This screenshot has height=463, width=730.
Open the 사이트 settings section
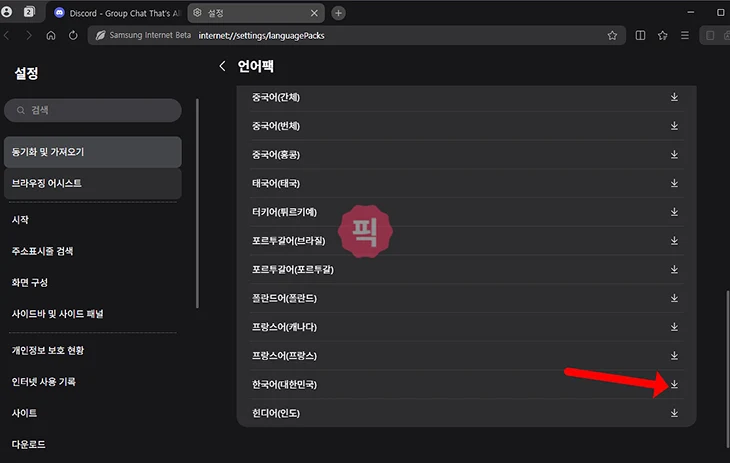coord(93,413)
